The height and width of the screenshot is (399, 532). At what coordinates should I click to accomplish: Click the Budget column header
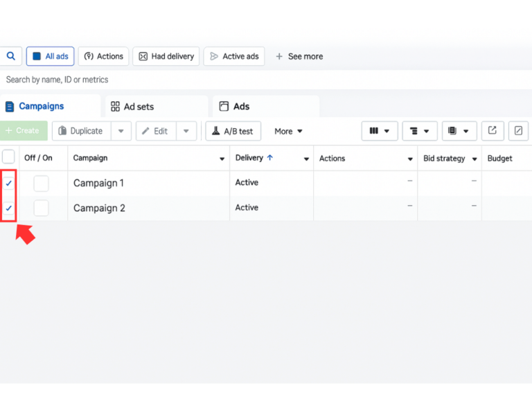(x=499, y=159)
